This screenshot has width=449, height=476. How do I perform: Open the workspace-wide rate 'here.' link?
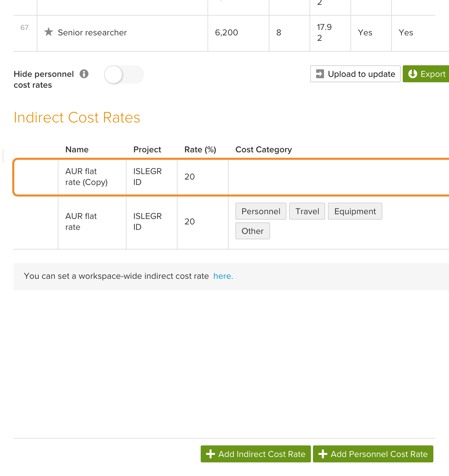[223, 276]
